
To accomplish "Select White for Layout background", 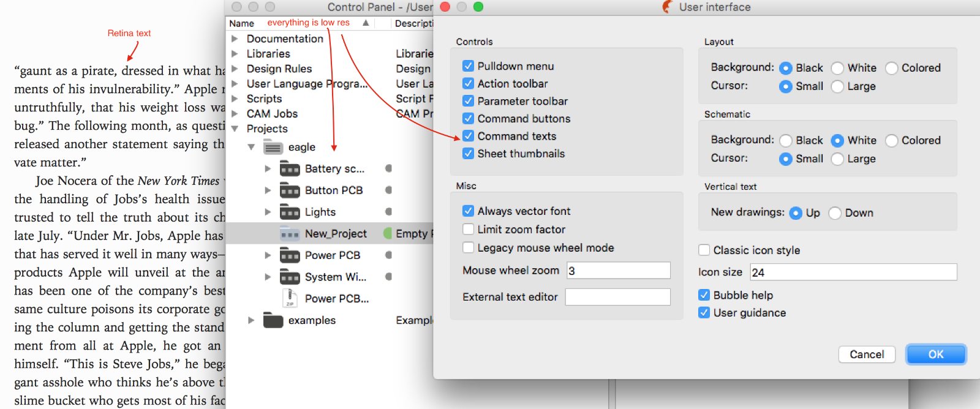I will coord(837,68).
